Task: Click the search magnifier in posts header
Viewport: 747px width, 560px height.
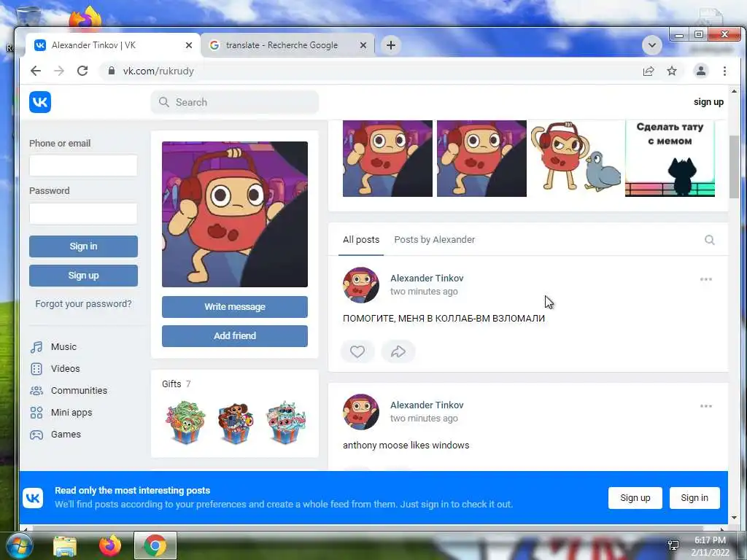Action: tap(709, 239)
